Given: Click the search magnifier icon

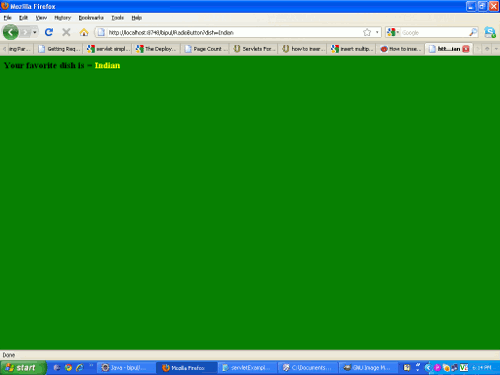Looking at the screenshot, I should 473,32.
